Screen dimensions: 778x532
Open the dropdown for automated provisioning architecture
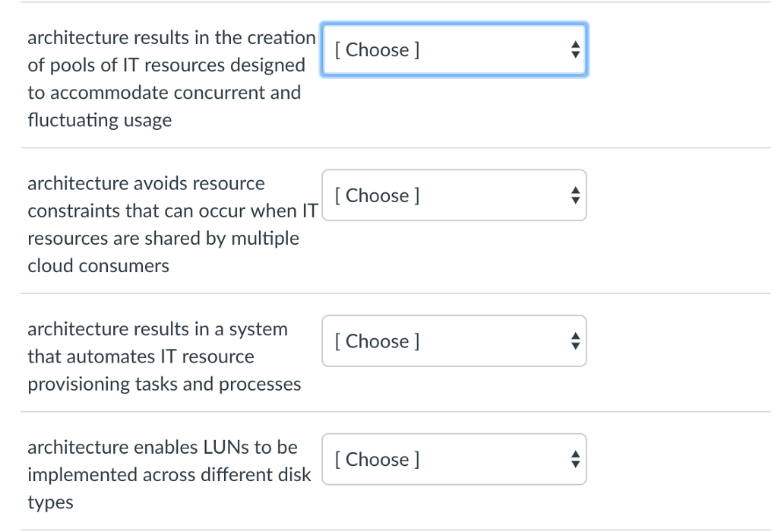[454, 341]
